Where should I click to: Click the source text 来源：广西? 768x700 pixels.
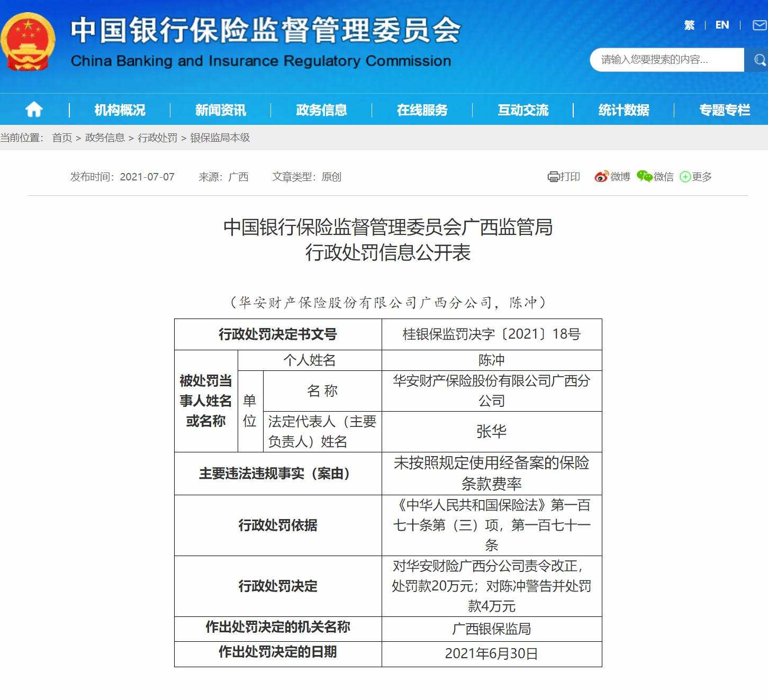(223, 177)
